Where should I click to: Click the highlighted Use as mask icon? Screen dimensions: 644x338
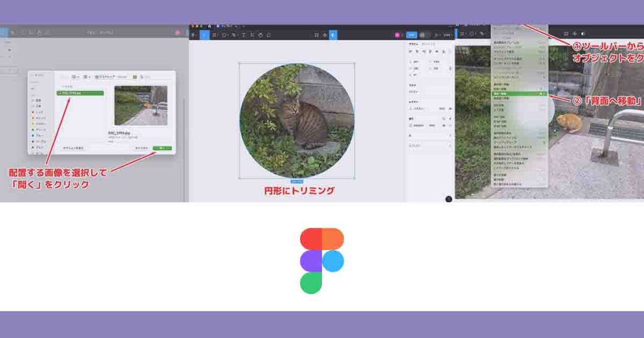pos(333,35)
